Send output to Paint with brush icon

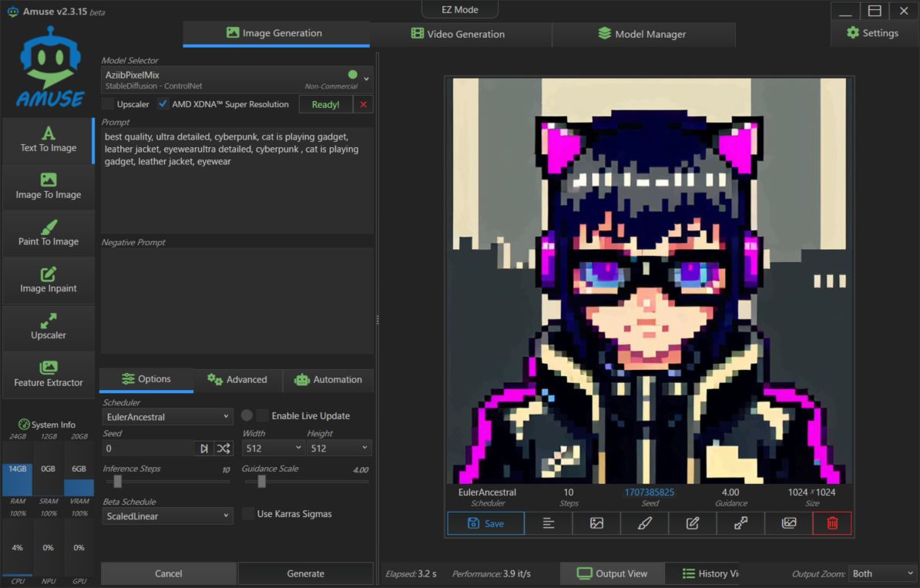coord(645,523)
